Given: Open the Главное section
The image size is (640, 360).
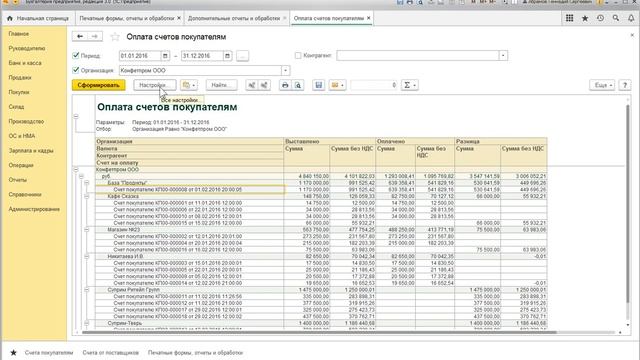Looking at the screenshot, I should coord(19,34).
